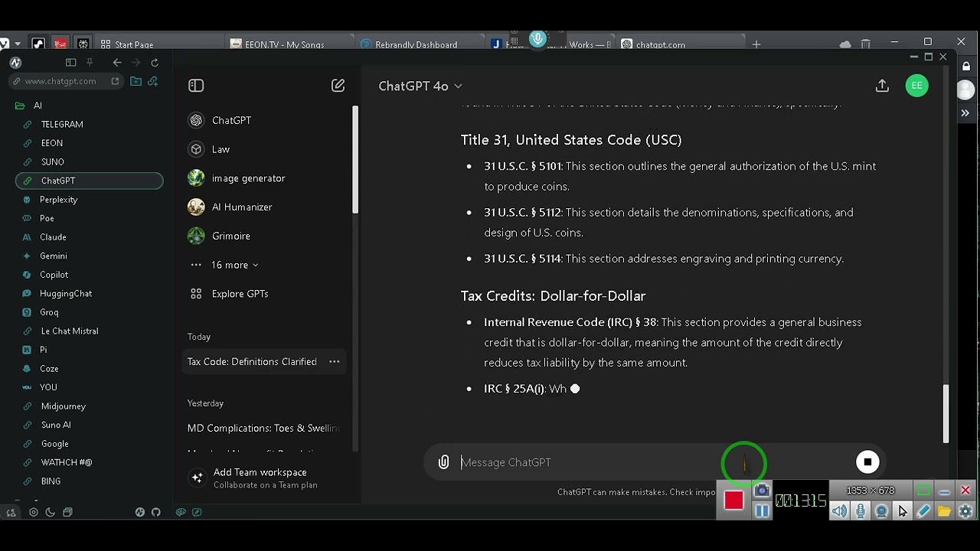Pause the screen recording
This screenshot has width=980, height=551.
pos(762,510)
